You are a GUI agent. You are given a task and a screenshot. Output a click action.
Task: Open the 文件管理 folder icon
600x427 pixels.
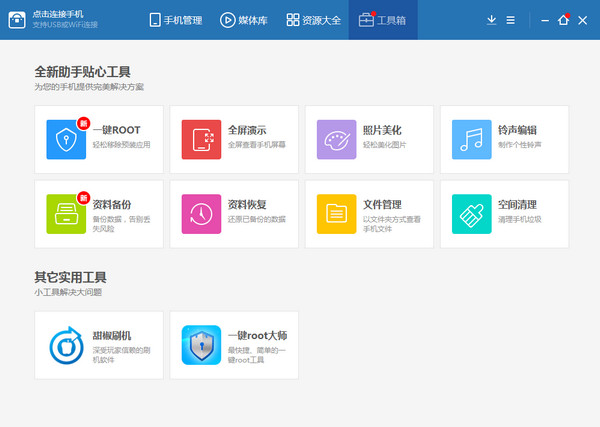click(337, 213)
